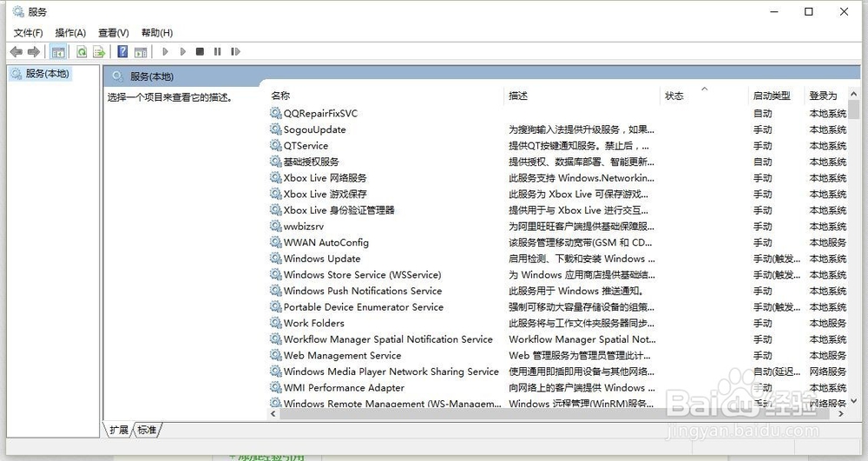Viewport: 868px width, 461px height.
Task: Select Workflow Manager Spatial Notification Service name
Action: pos(388,339)
